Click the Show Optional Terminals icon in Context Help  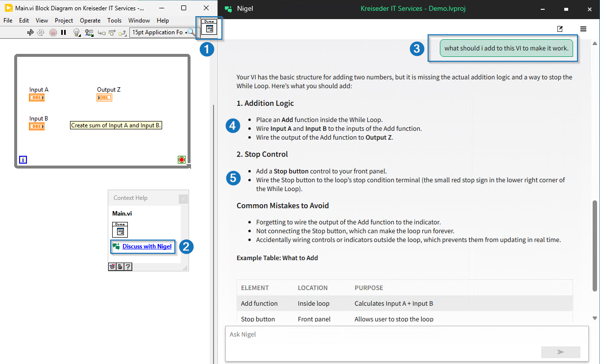pos(112,267)
